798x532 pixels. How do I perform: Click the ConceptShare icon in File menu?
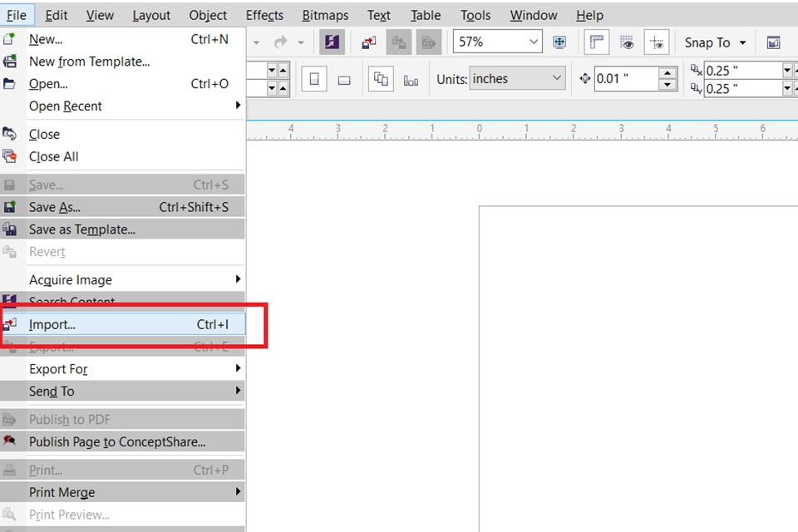[10, 441]
